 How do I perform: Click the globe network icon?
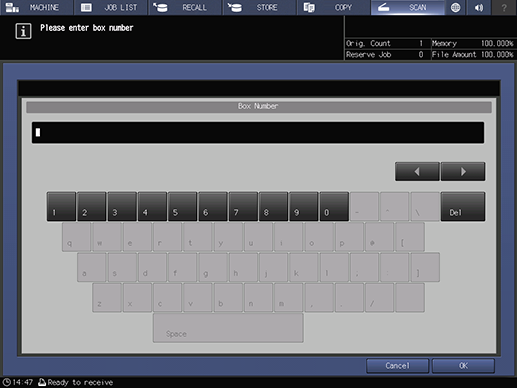(x=455, y=7)
